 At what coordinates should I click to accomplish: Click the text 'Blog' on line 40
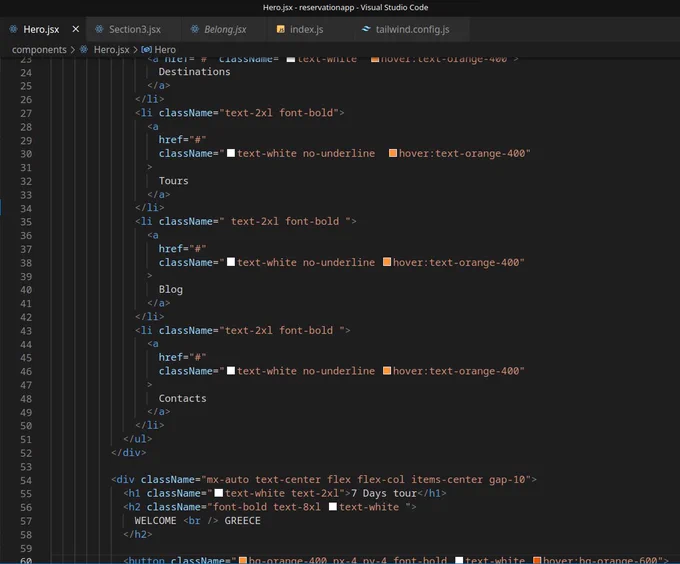pyautogui.click(x=170, y=289)
